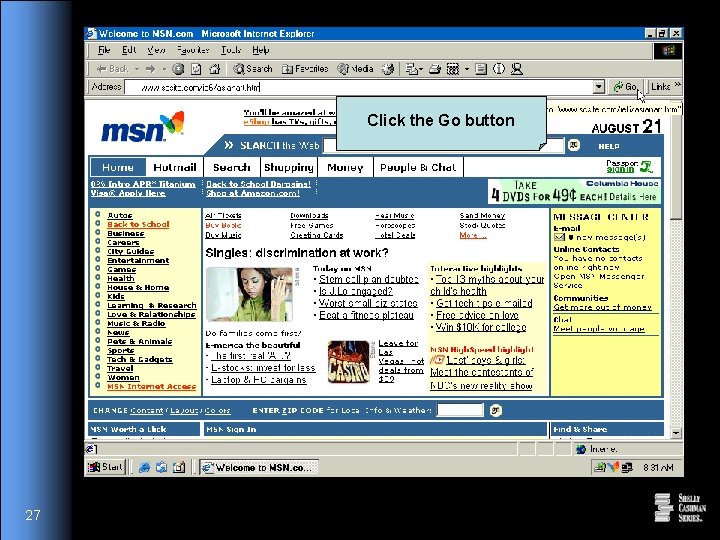Click the Mail toolbar icon
The image size is (720, 540).
point(411,69)
